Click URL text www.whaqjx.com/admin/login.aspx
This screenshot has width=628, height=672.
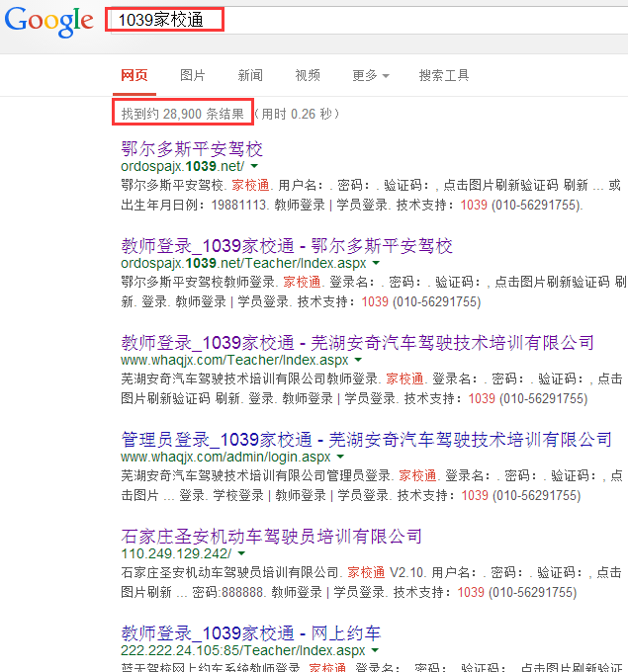pos(225,457)
